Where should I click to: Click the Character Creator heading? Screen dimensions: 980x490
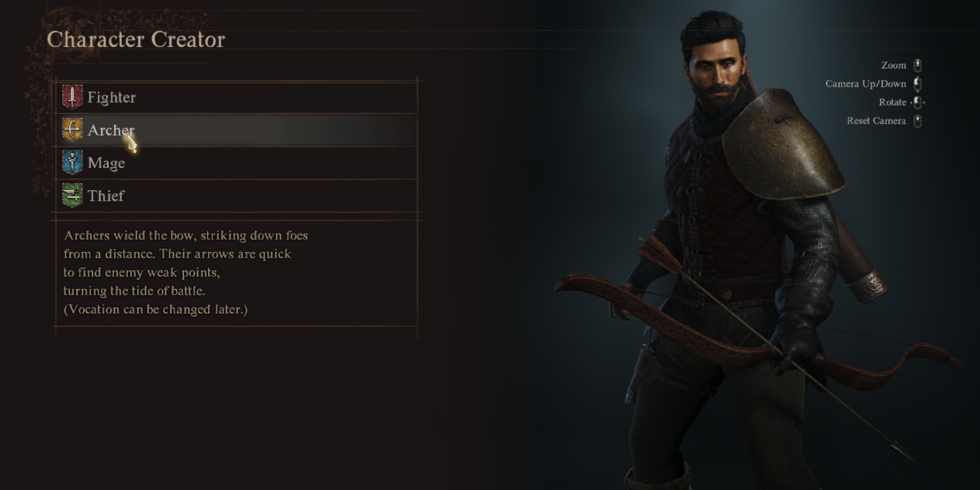click(136, 39)
